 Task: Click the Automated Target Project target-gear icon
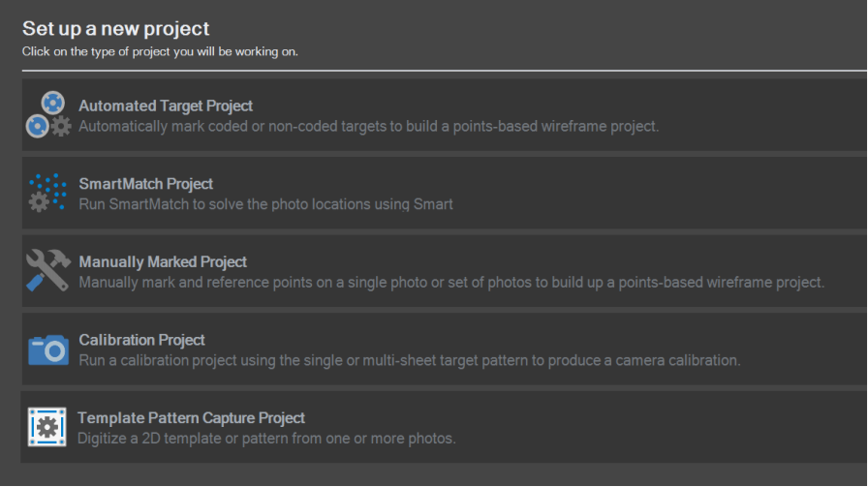(47, 115)
